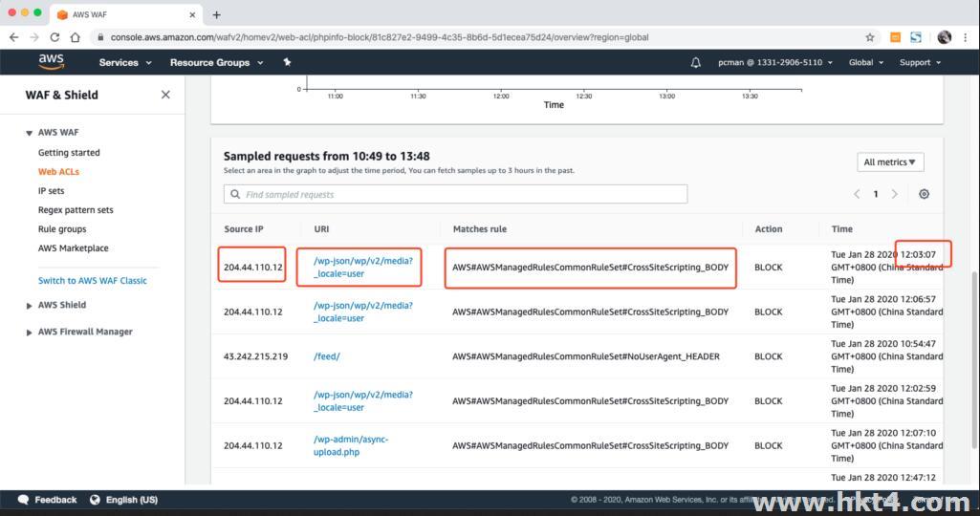Open the browser profile avatar
980x516 pixels.
click(944, 37)
